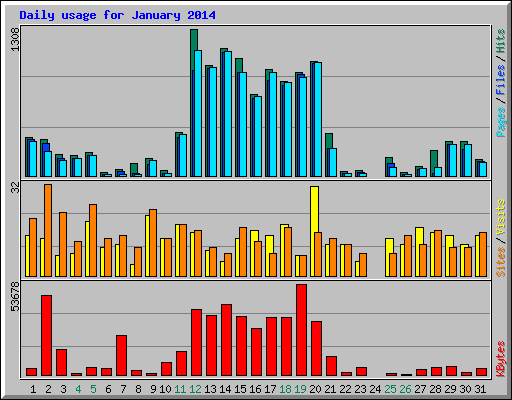Click the day 1 axis label
Viewport: 512px width, 400px height.
[33, 389]
